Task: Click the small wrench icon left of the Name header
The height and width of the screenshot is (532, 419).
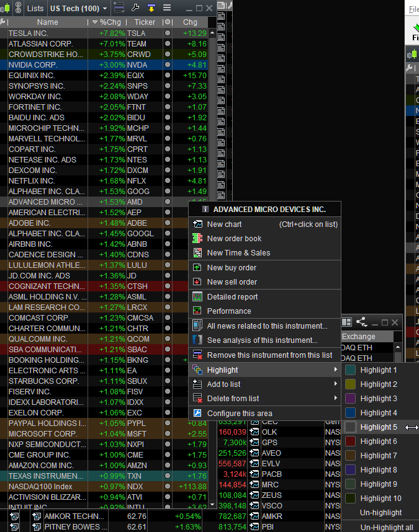Action: pyautogui.click(x=3, y=22)
